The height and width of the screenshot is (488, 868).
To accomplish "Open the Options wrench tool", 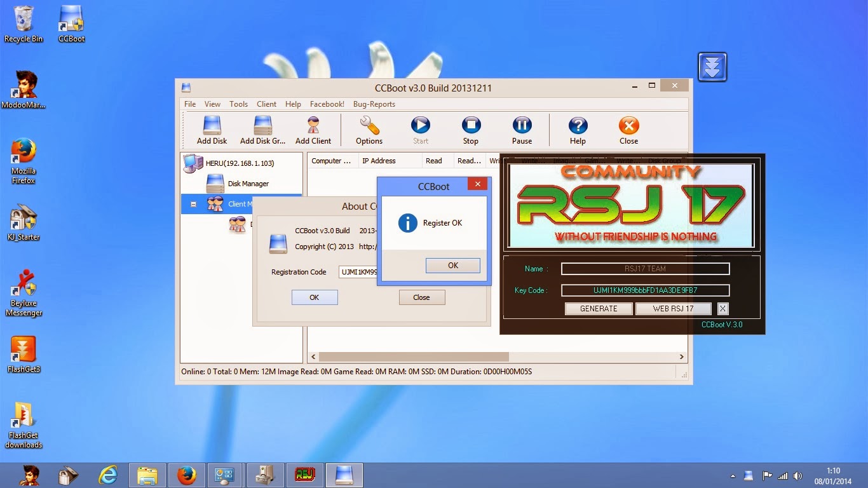I will [x=369, y=130].
